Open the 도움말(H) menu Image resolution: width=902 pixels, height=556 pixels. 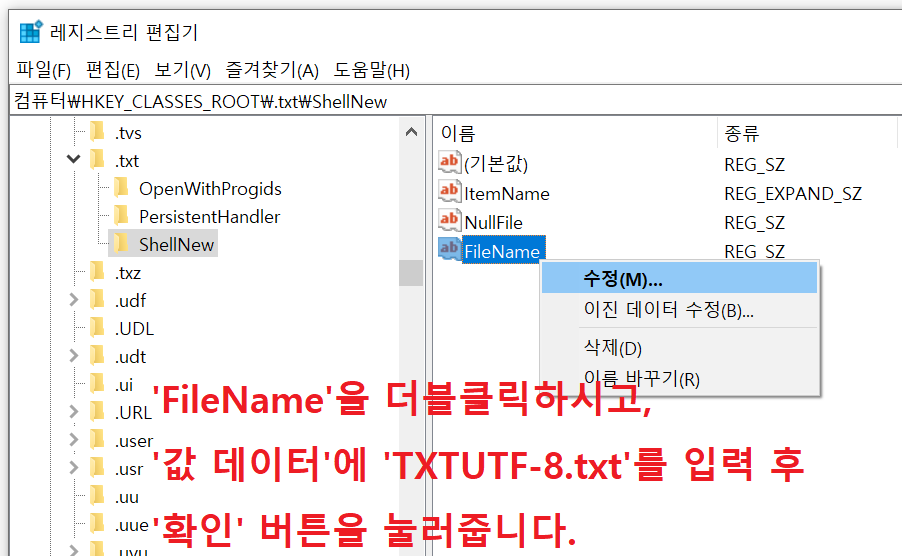coord(372,70)
